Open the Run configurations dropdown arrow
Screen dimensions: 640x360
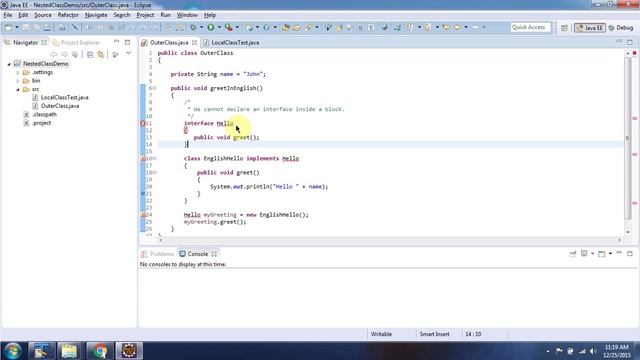coord(219,27)
